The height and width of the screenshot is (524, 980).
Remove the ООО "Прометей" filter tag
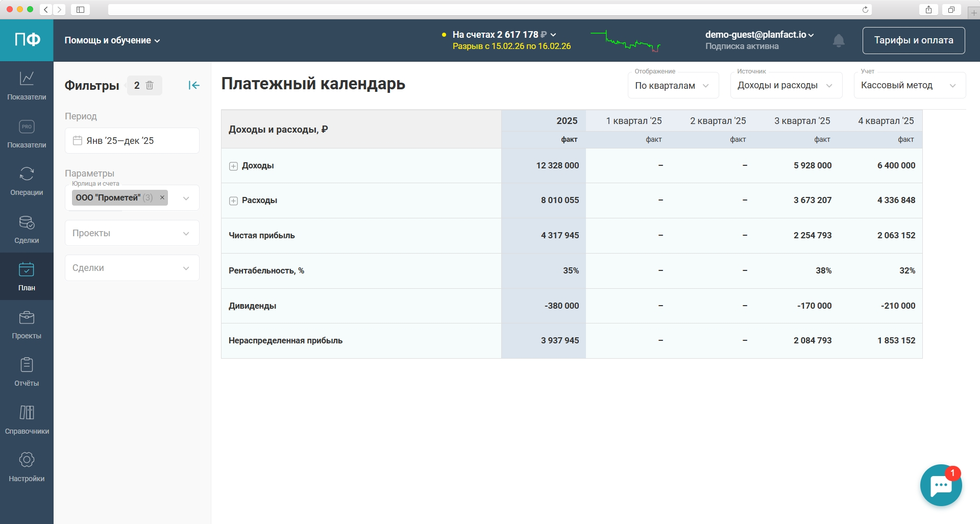coord(162,197)
